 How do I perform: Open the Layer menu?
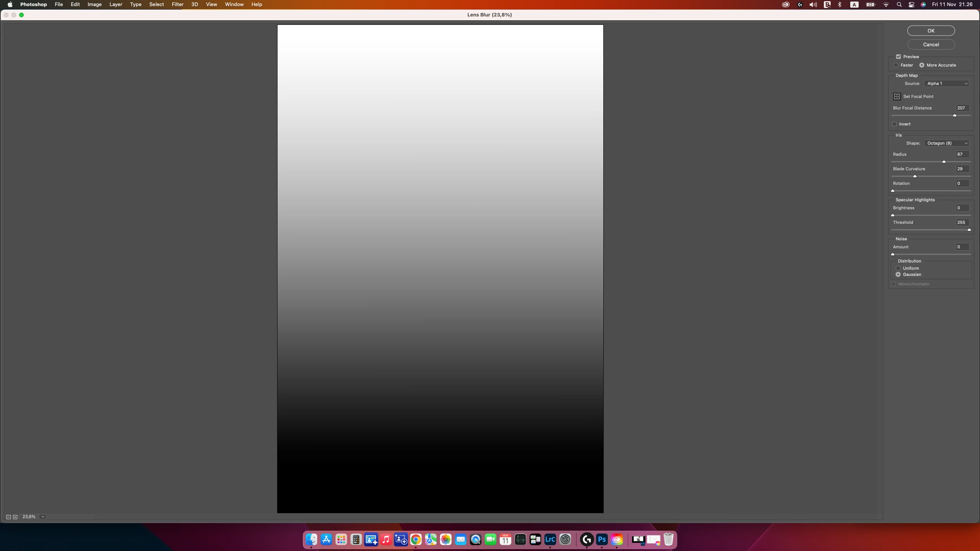116,5
